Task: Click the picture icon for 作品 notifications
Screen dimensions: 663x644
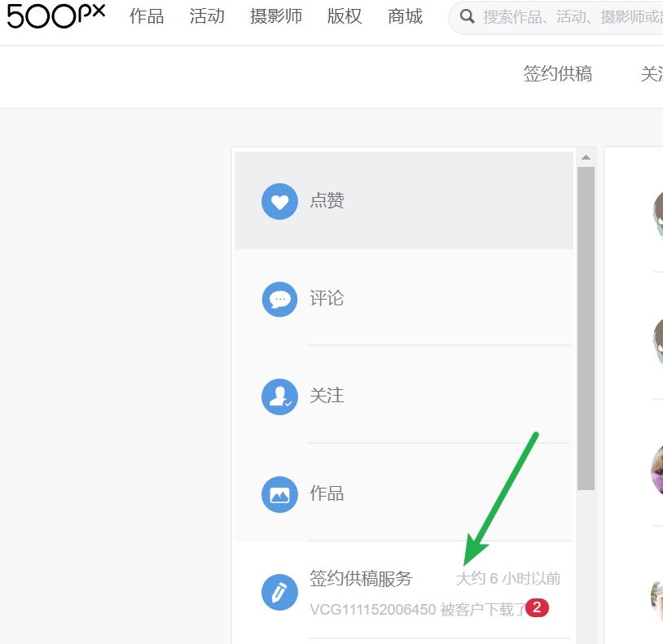Action: tap(279, 494)
